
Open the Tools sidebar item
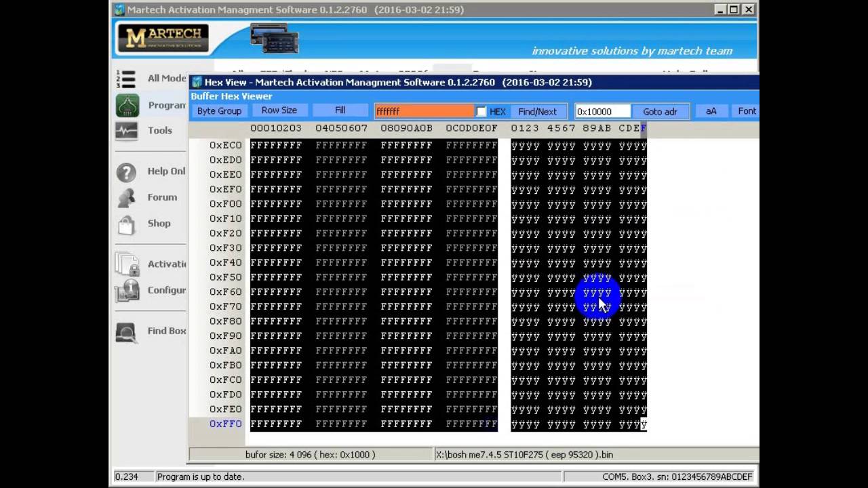coord(160,130)
